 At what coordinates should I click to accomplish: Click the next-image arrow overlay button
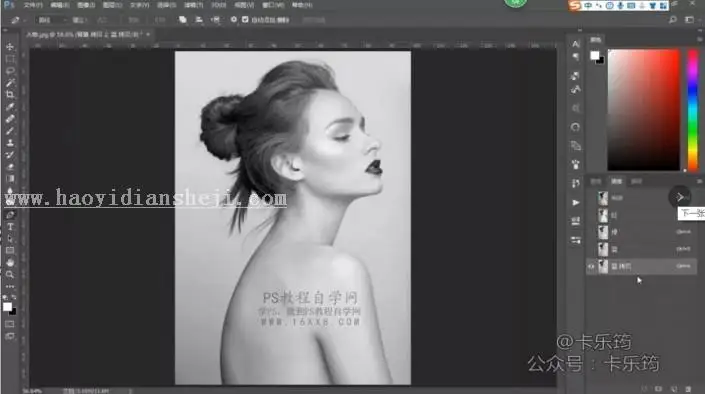[680, 197]
